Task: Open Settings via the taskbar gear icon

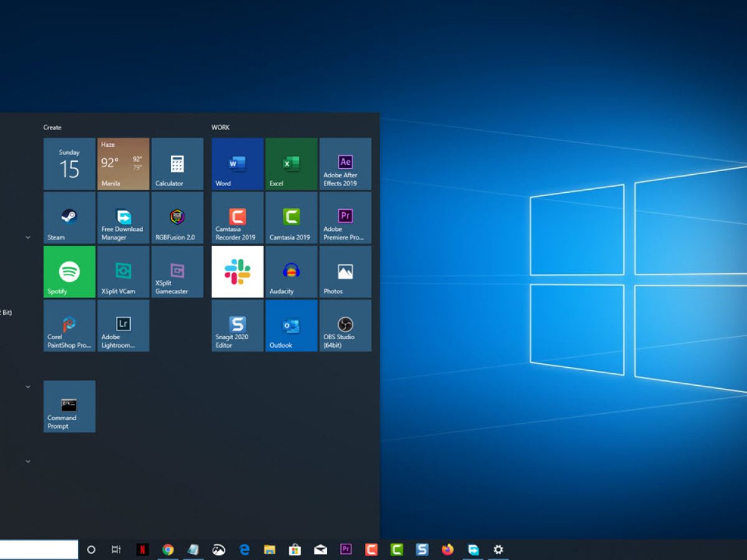Action: (498, 549)
